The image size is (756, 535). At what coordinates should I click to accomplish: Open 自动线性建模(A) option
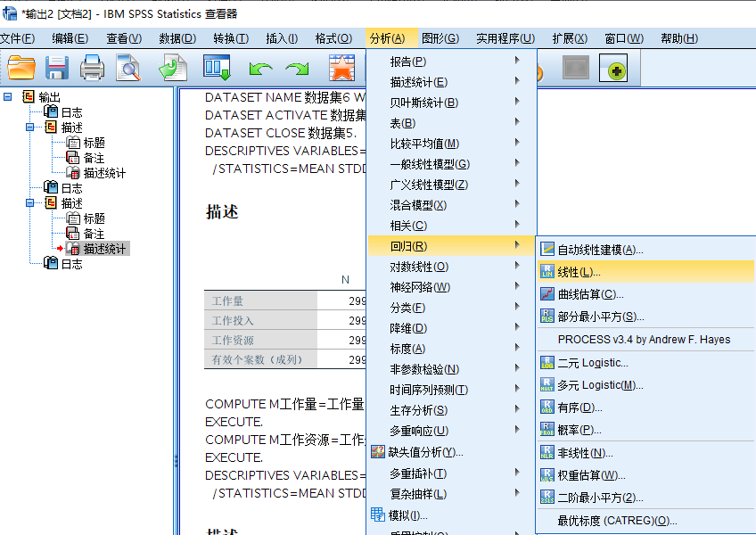pyautogui.click(x=645, y=250)
